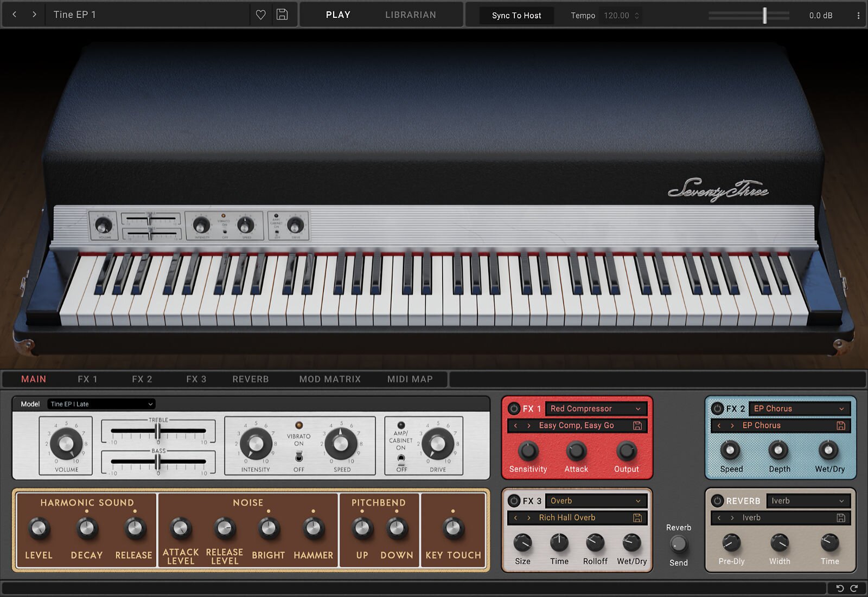Click the heart favorite preset icon
The image size is (868, 597).
pos(260,15)
